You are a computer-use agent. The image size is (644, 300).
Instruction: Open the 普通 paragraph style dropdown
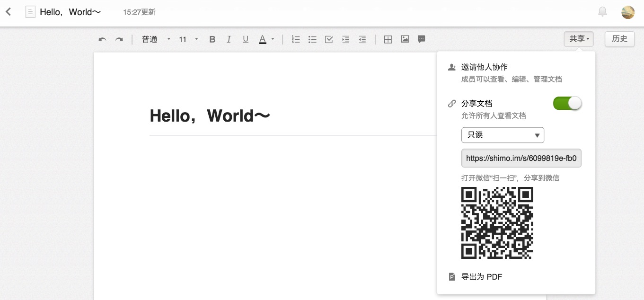(156, 40)
